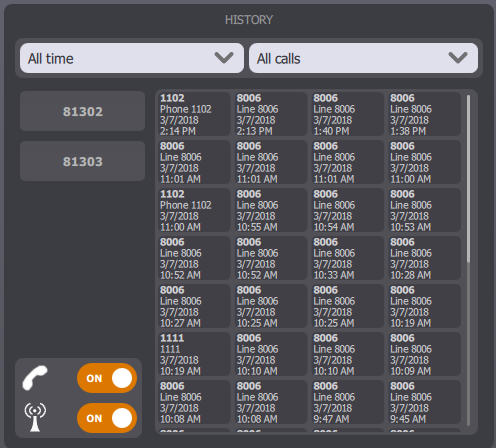This screenshot has height=448, width=496.
Task: Select Line 8006 call at 9:47 AM
Action: (347, 402)
